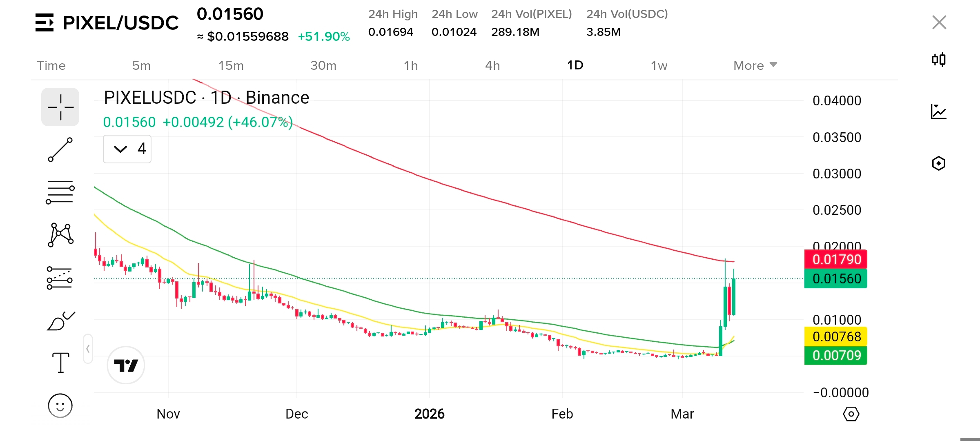Open hexagon chart settings at right
The image size is (980, 441).
(x=939, y=163)
